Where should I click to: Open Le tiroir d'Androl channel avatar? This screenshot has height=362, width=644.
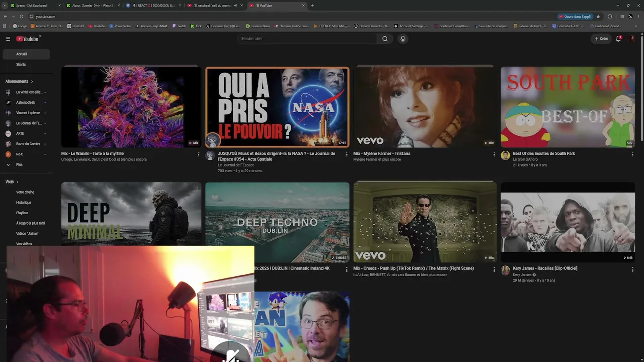(505, 155)
